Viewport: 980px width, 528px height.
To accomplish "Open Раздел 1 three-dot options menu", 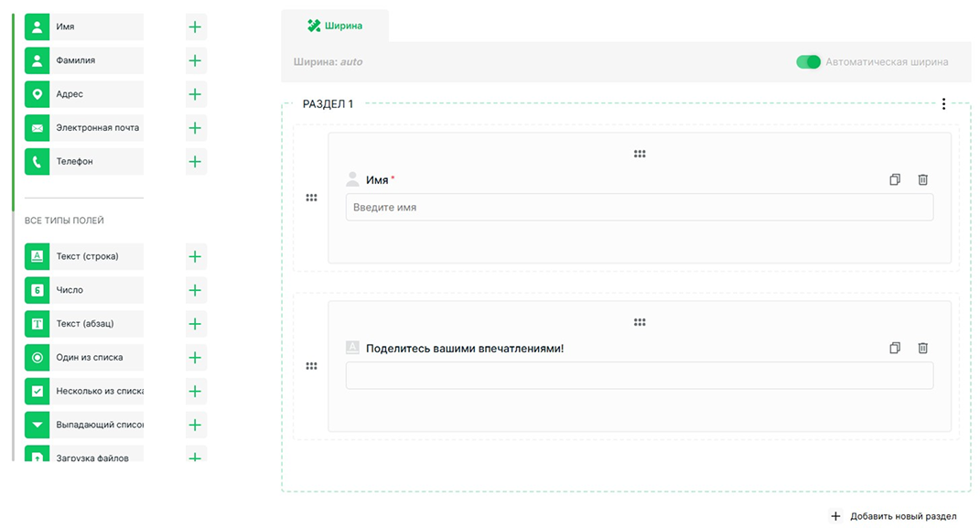I will 943,104.
